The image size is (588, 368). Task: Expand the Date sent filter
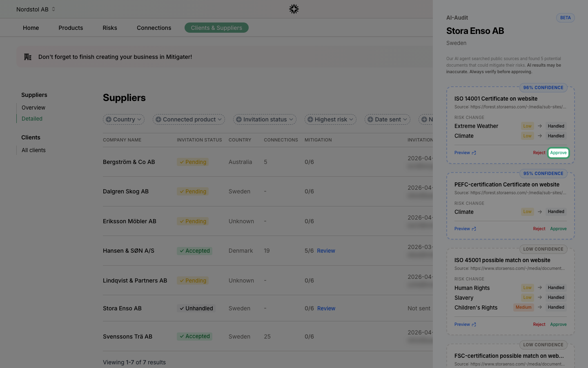388,119
